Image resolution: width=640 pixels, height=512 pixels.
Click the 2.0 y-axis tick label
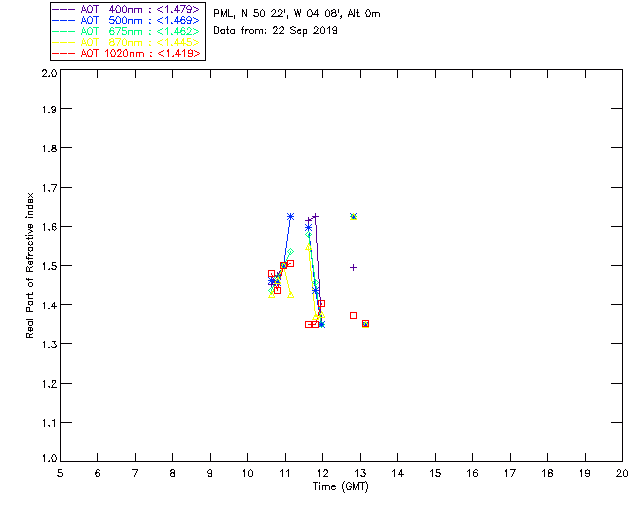(x=49, y=73)
